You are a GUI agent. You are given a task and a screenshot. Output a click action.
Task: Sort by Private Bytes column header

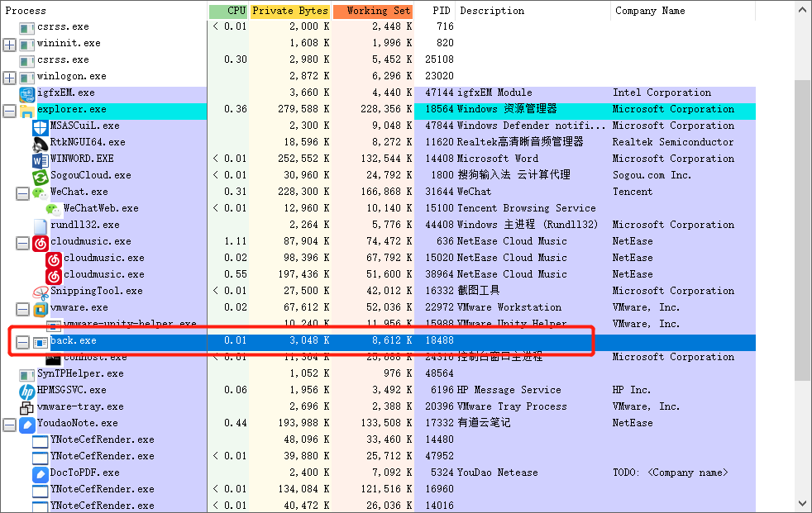[290, 11]
